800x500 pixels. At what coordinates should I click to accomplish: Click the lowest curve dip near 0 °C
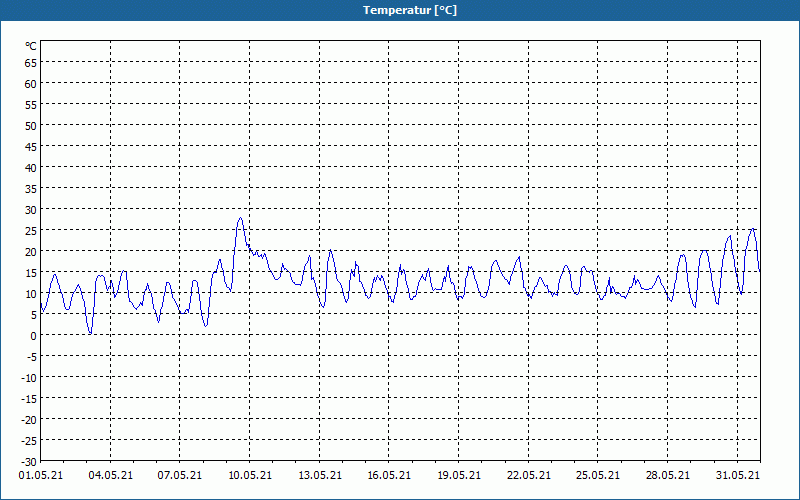click(x=90, y=333)
